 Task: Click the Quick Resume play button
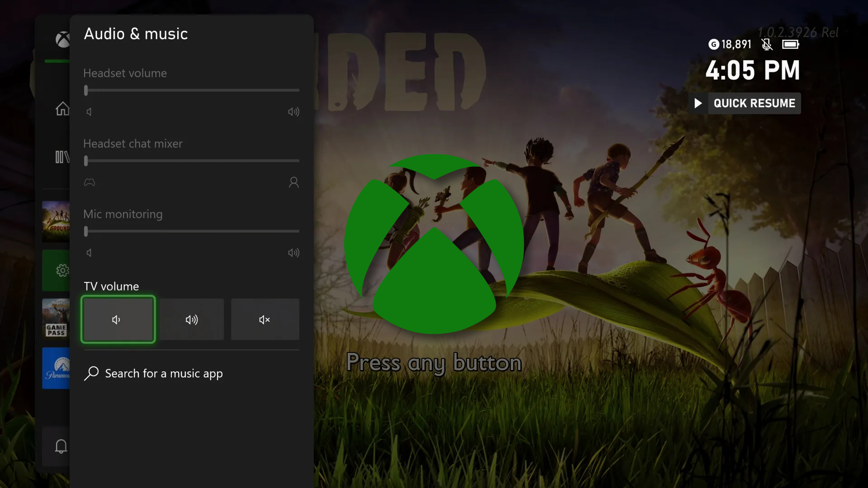(x=698, y=103)
